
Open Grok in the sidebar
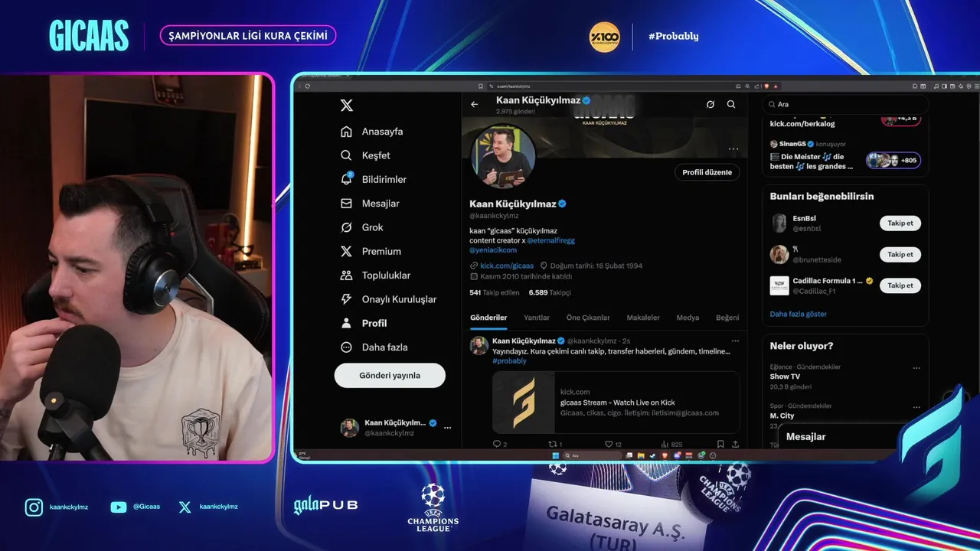361,227
